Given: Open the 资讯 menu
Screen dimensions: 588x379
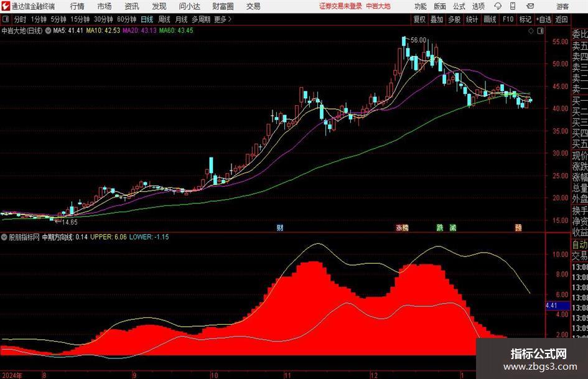Looking at the screenshot, I should point(132,6).
